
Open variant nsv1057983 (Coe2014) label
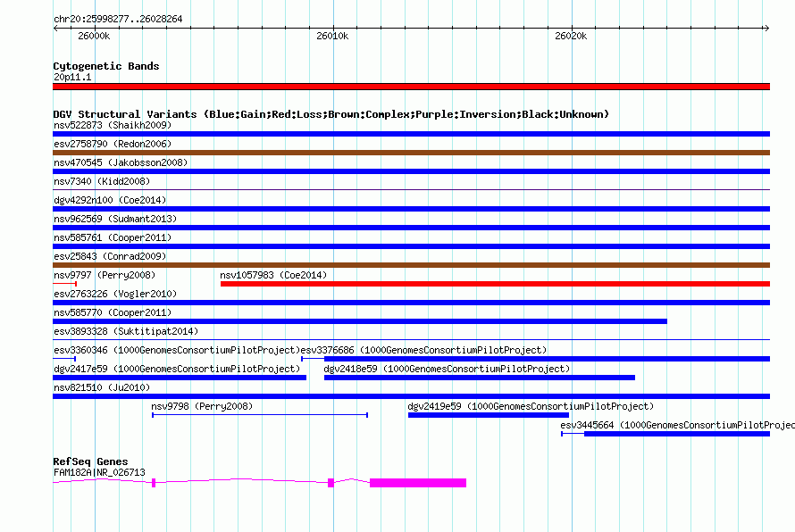click(273, 275)
